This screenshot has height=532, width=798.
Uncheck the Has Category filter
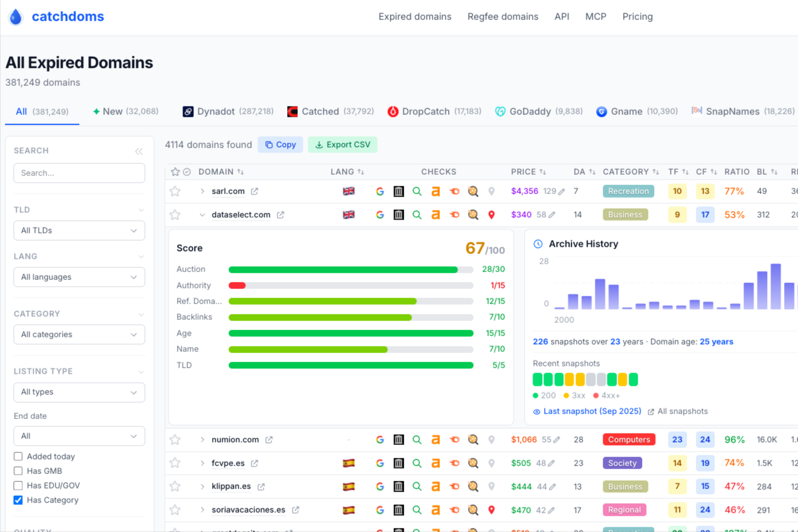pyautogui.click(x=18, y=500)
